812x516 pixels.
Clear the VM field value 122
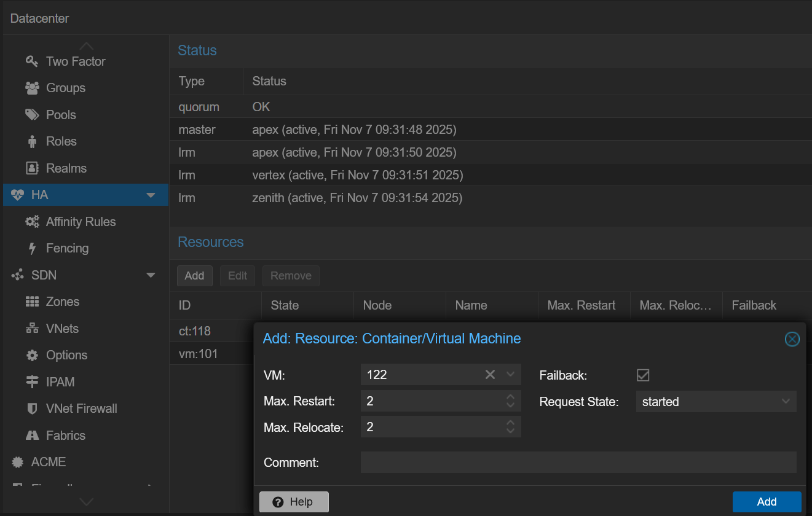coord(490,375)
